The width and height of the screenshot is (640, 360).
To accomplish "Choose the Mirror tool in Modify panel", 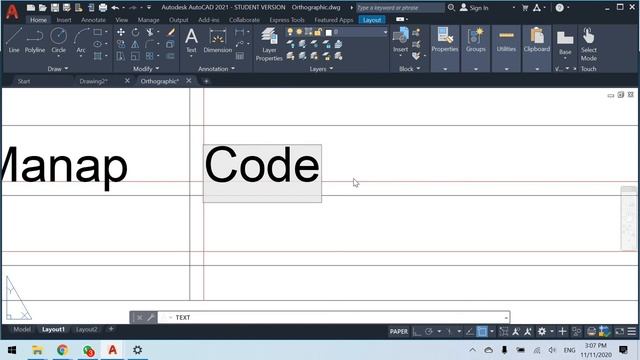I will tap(135, 44).
